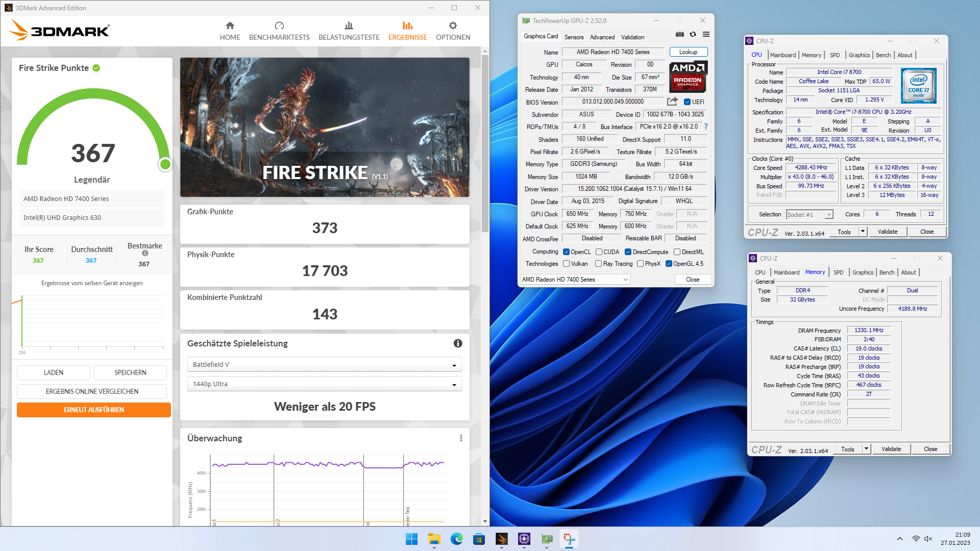Toggle OpenGL 4.5 checkbox

669,264
